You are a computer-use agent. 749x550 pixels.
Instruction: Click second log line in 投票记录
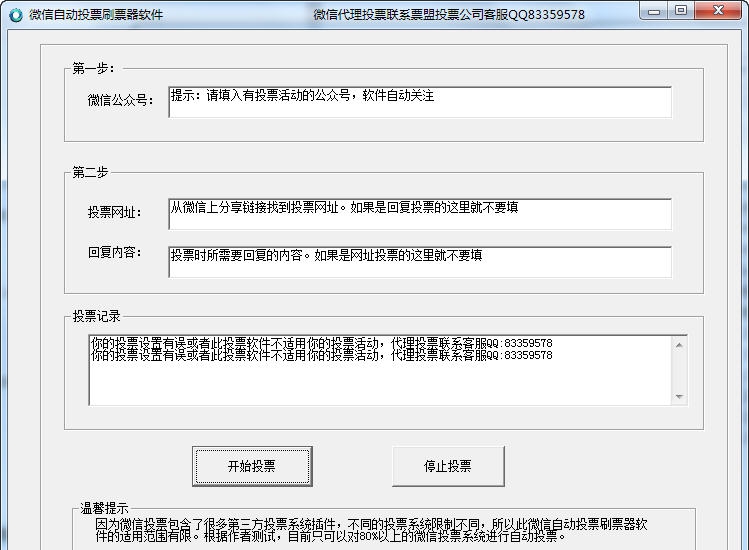click(321, 355)
